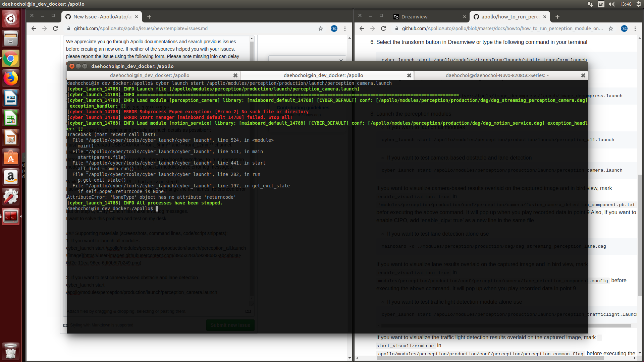644x362 pixels.
Task: Open LibreOffice Calc from the launcher
Action: tap(11, 118)
